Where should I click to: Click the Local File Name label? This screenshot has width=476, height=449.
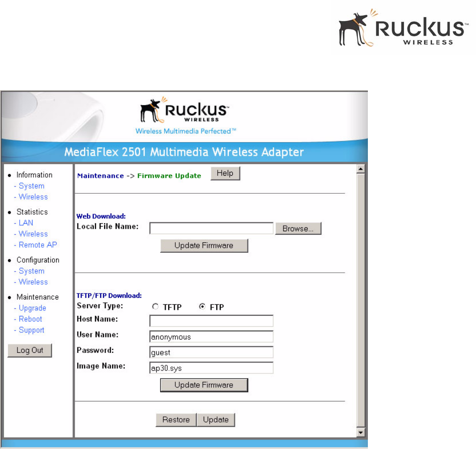pyautogui.click(x=108, y=226)
